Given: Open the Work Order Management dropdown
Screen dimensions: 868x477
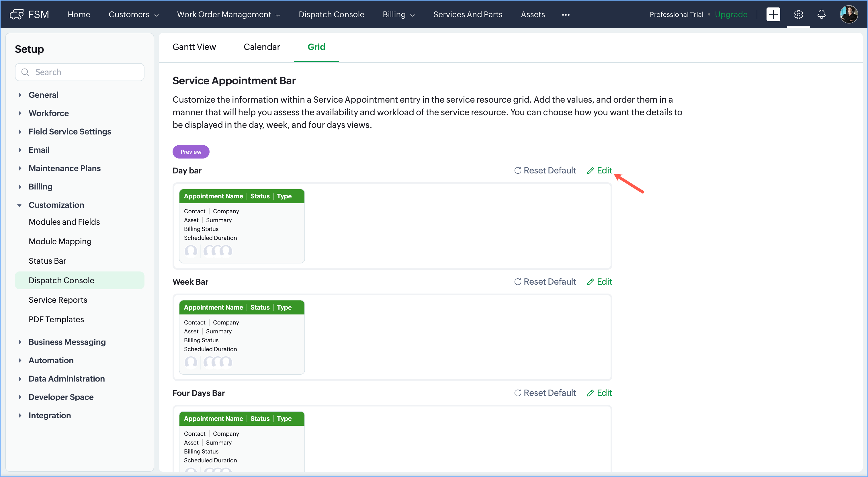Looking at the screenshot, I should tap(228, 15).
